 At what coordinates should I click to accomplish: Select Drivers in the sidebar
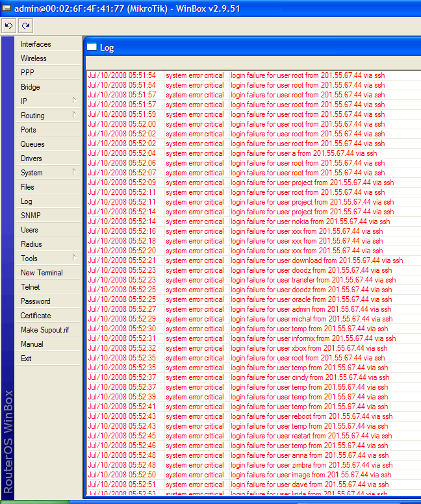(48, 158)
